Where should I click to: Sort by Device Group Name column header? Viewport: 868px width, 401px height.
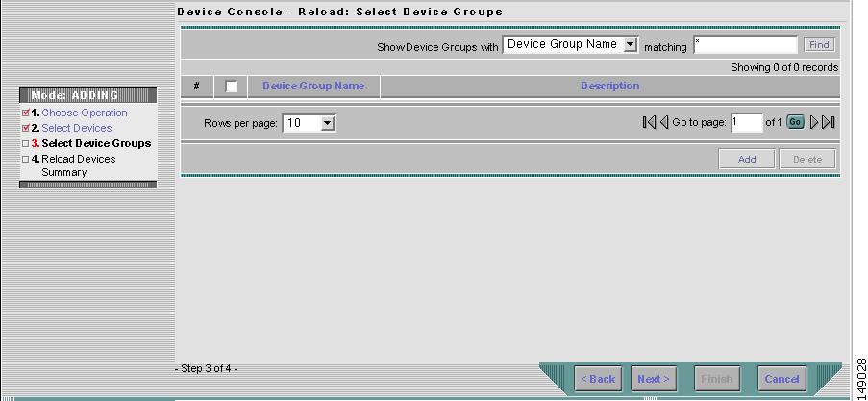click(313, 86)
